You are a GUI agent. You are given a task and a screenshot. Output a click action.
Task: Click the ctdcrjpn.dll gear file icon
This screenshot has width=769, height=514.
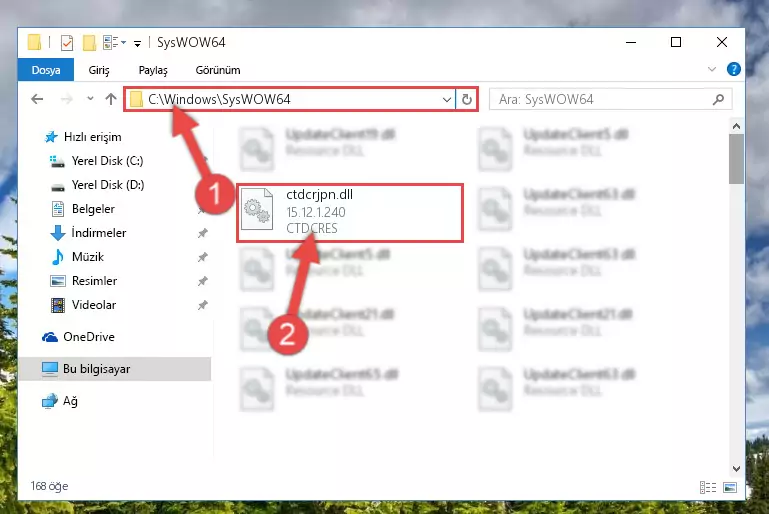[x=257, y=209]
